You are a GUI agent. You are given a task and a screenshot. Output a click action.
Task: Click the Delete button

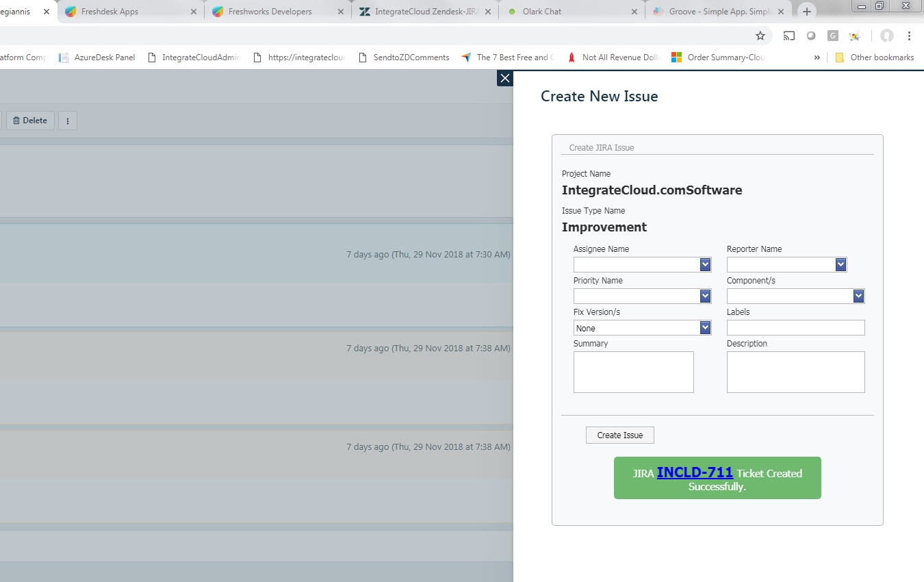(x=30, y=121)
